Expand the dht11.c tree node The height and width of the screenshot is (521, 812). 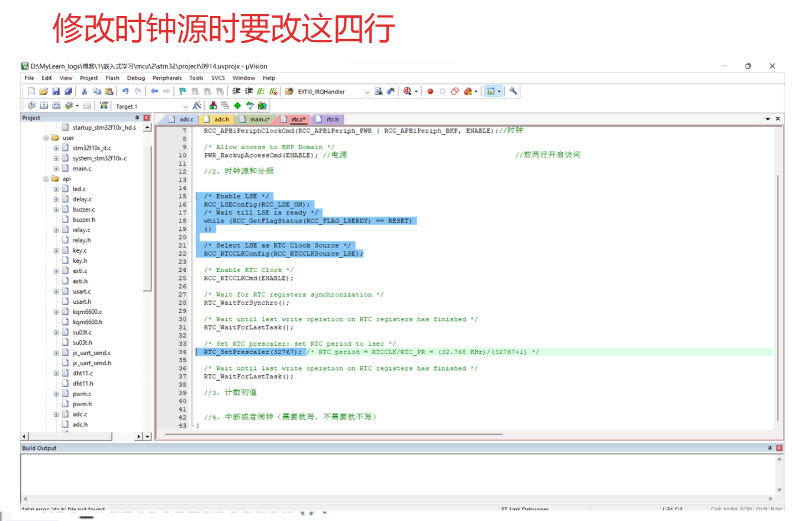[56, 374]
